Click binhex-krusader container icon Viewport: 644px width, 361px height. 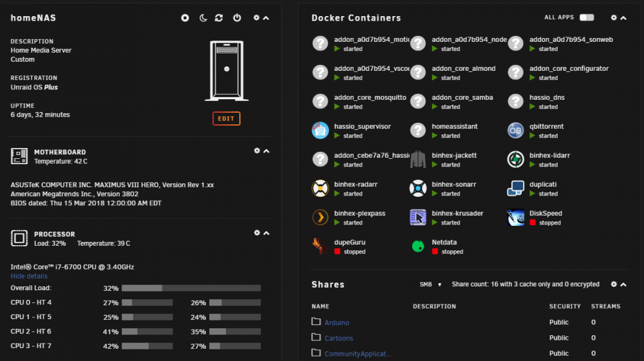(418, 218)
